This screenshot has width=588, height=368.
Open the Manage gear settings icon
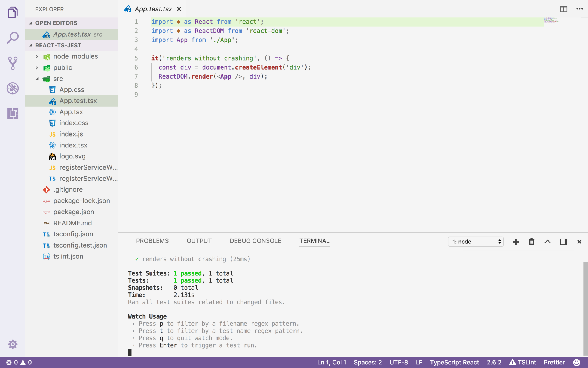[x=13, y=344]
